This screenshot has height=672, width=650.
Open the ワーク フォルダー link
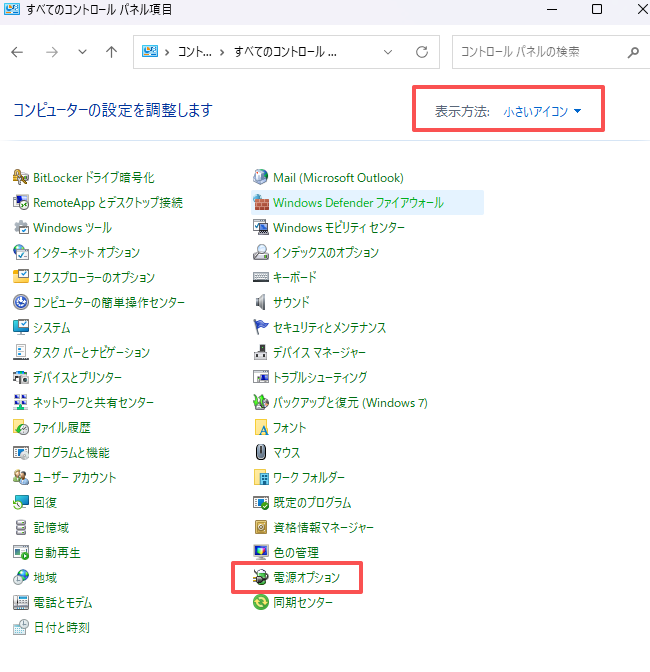click(309, 477)
